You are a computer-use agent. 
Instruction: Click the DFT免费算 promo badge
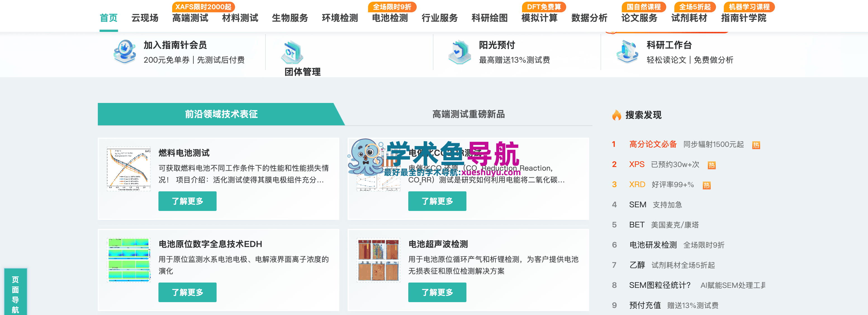coord(544,7)
